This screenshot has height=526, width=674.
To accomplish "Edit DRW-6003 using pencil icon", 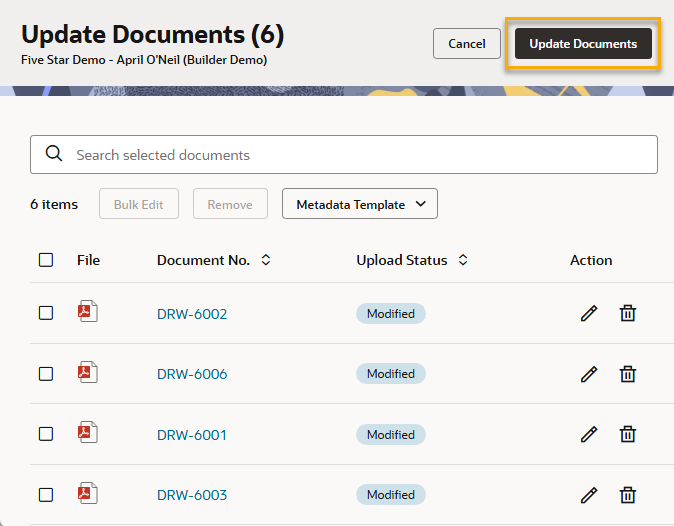I will click(589, 495).
